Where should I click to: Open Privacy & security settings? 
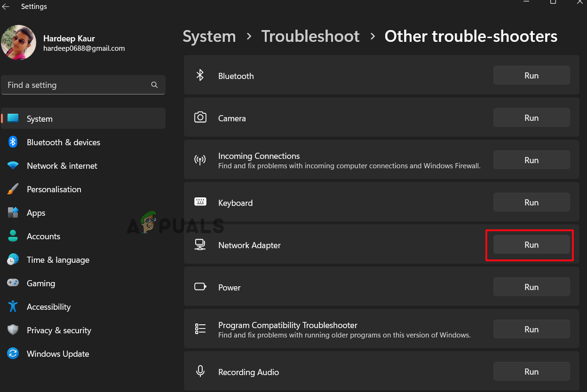59,330
